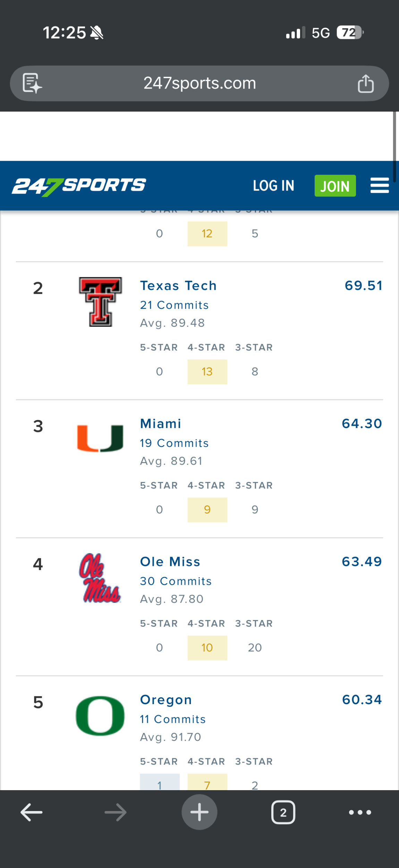Tap the browser forward arrow
Screen dimensions: 399x868
(x=116, y=812)
